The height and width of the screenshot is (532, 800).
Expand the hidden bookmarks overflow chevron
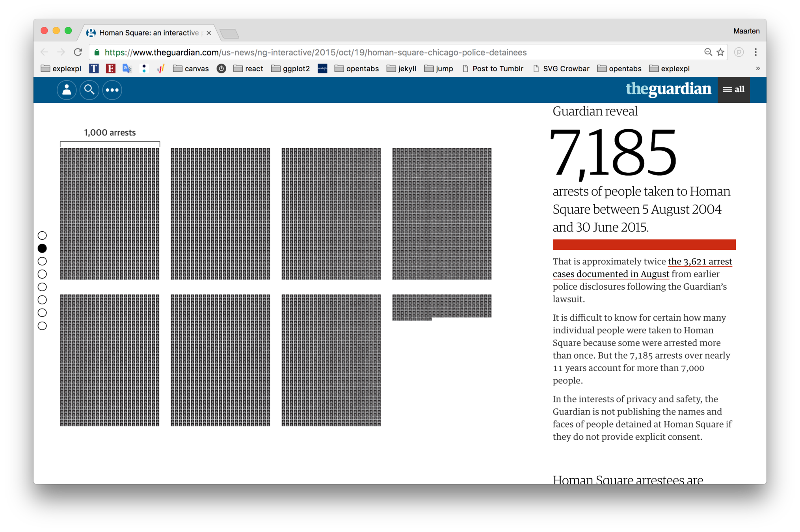tap(757, 69)
